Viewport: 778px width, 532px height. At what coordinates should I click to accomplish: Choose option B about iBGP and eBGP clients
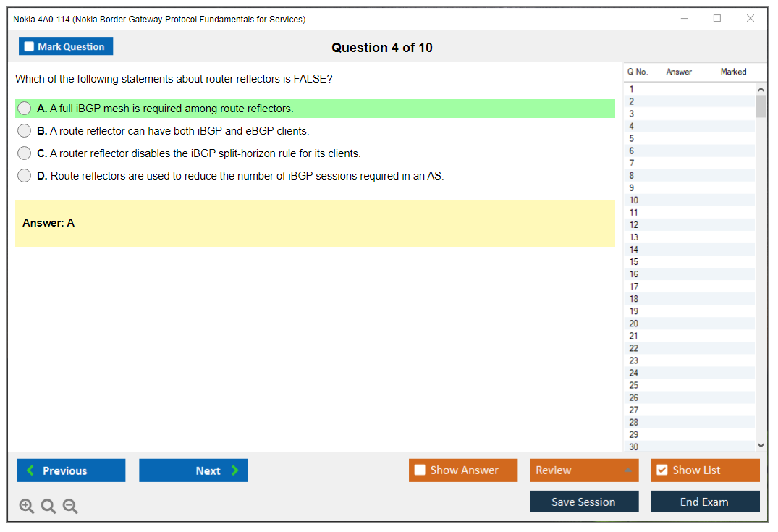25,131
